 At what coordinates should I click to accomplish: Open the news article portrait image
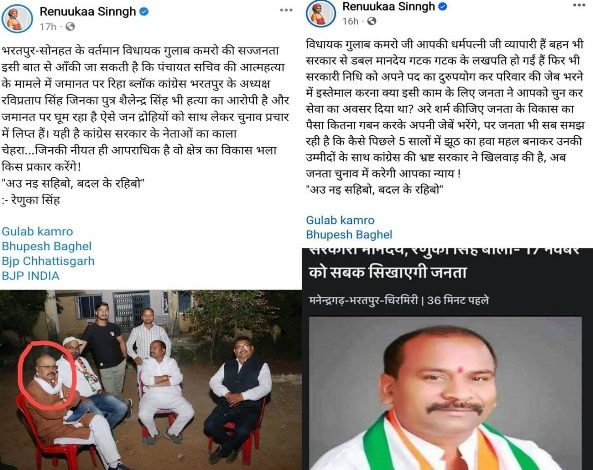(445, 393)
